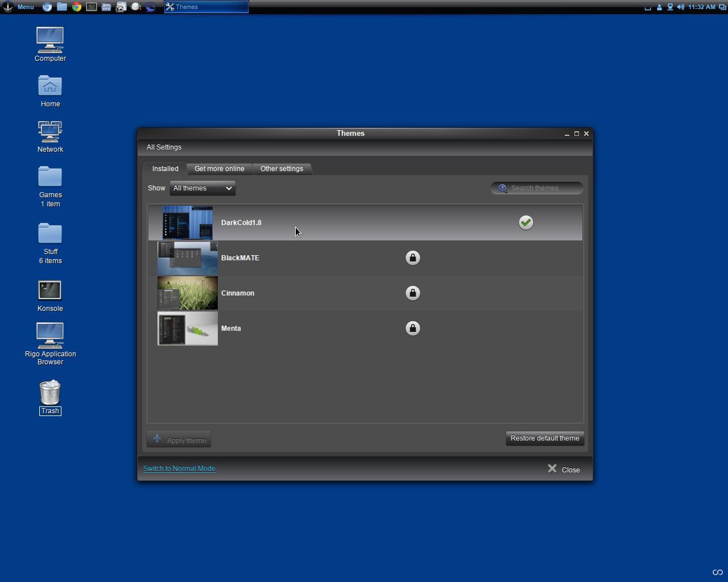This screenshot has height=582, width=728.
Task: Select the Computer desktop icon
Action: 50,44
